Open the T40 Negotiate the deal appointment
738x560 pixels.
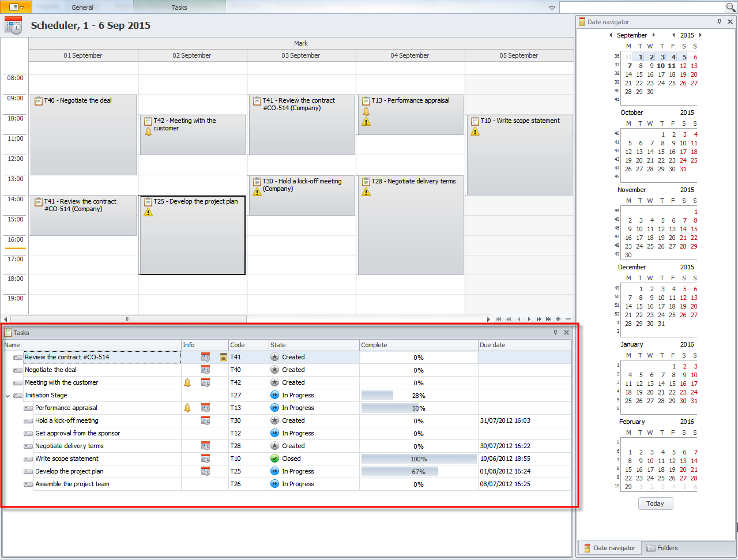pos(83,136)
